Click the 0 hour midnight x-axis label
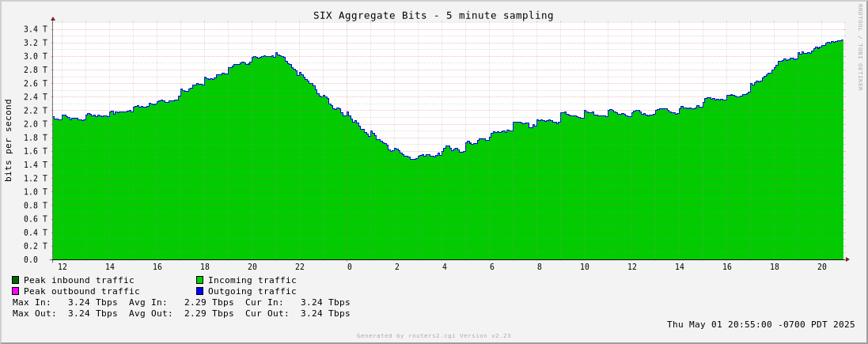Viewport: 868px width, 344px height. pyautogui.click(x=349, y=267)
